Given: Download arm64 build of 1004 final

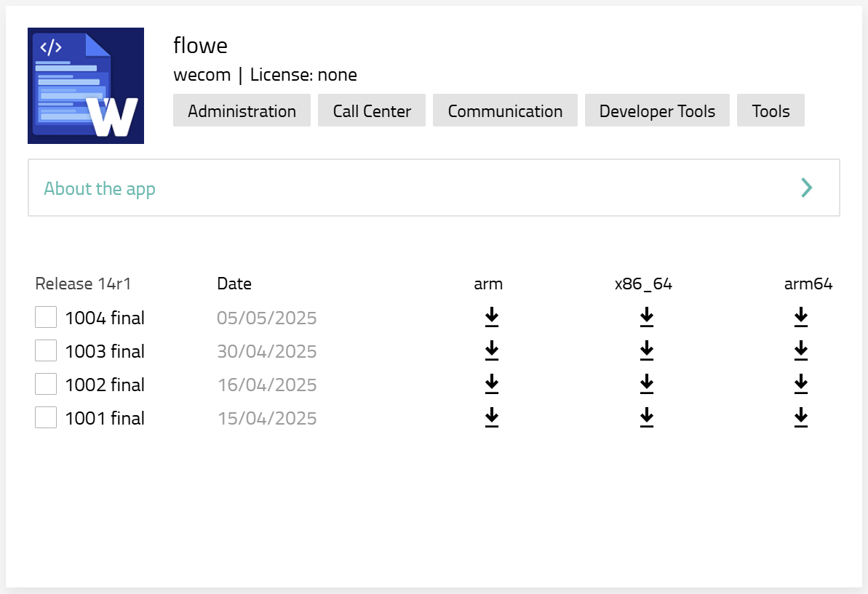Looking at the screenshot, I should click(801, 317).
